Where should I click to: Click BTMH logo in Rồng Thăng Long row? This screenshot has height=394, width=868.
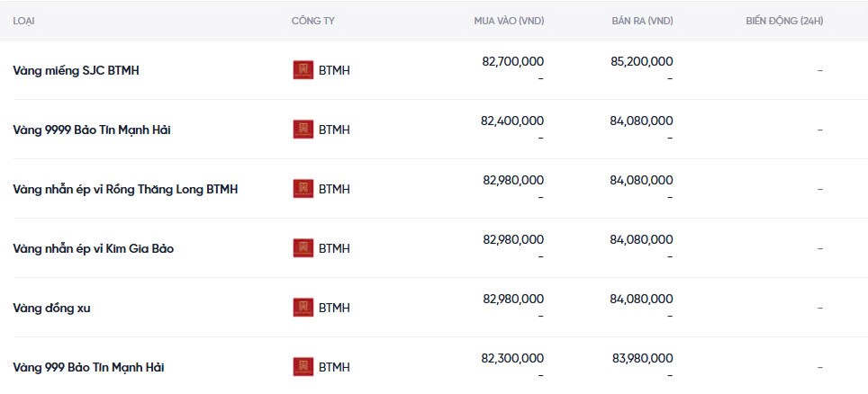[303, 189]
